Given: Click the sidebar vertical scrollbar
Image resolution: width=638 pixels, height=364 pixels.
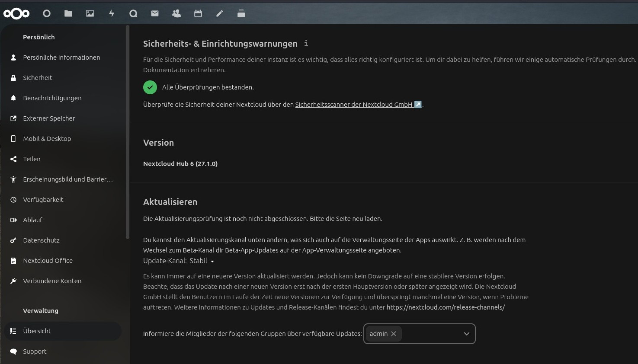Looking at the screenshot, I should click(127, 132).
